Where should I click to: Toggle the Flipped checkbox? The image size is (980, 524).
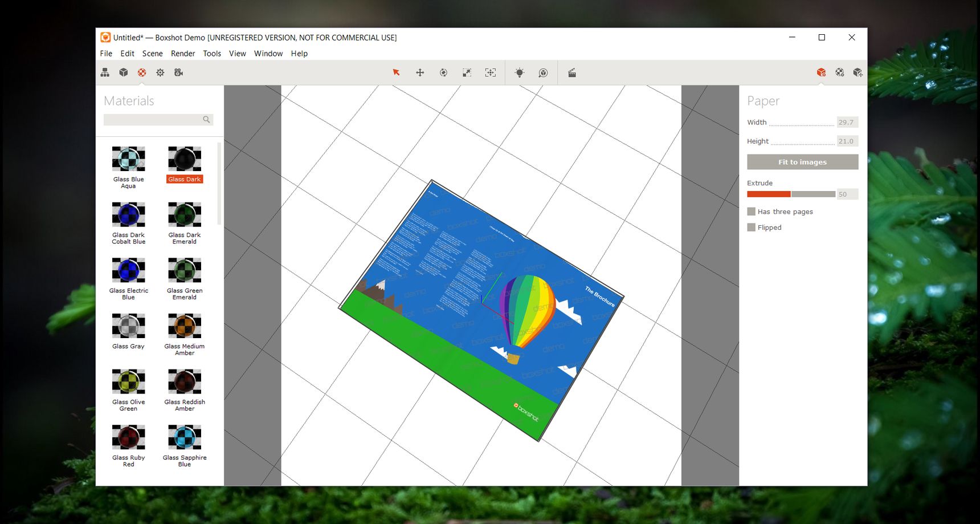pos(751,228)
